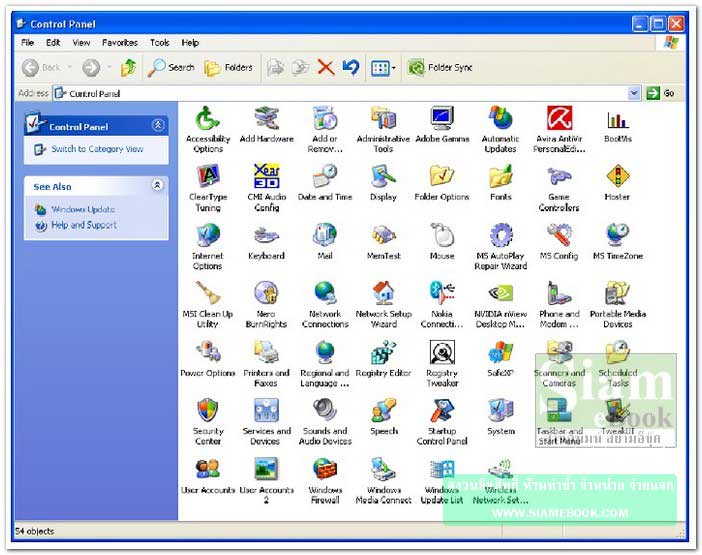Click the Up folder toolbar button
Image resolution: width=702 pixels, height=555 pixels.
point(129,68)
